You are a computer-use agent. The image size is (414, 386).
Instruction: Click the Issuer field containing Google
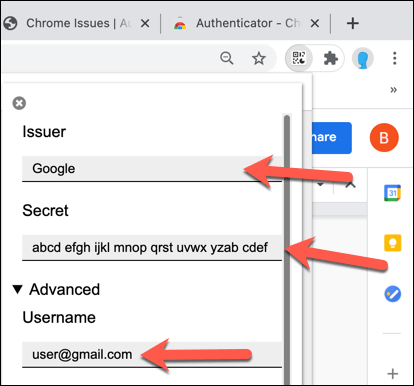pos(152,169)
